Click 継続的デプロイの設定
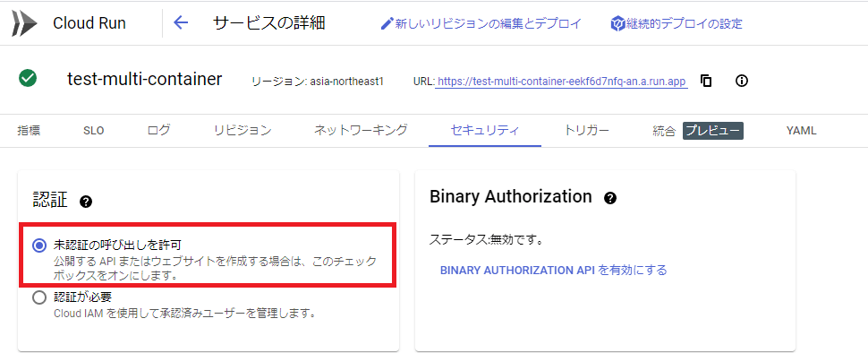Image resolution: width=868 pixels, height=353 pixels. click(x=685, y=24)
